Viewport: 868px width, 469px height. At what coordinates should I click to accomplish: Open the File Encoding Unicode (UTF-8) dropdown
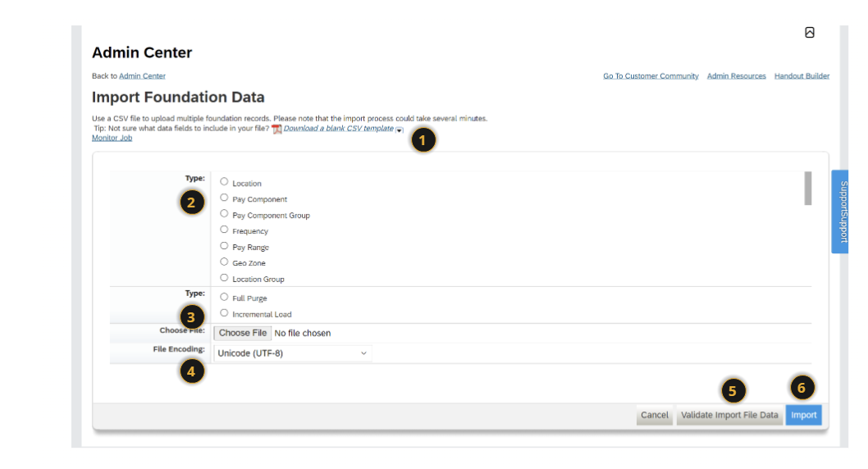tap(293, 353)
